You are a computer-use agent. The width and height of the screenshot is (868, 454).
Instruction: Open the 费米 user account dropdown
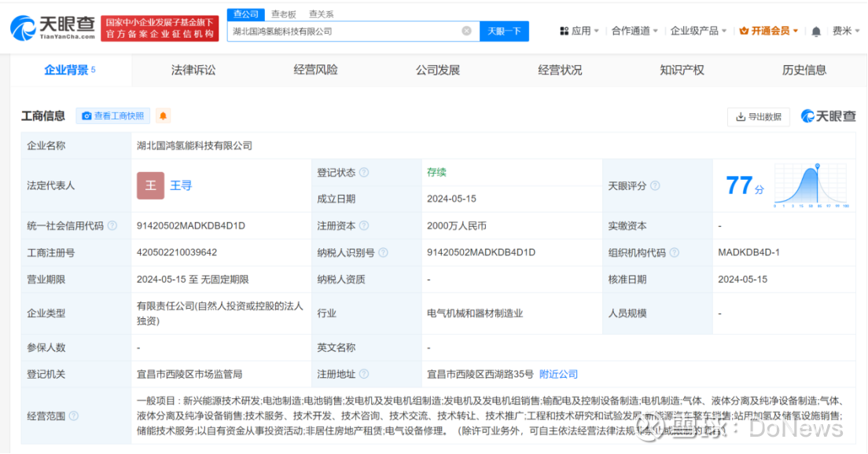[846, 31]
